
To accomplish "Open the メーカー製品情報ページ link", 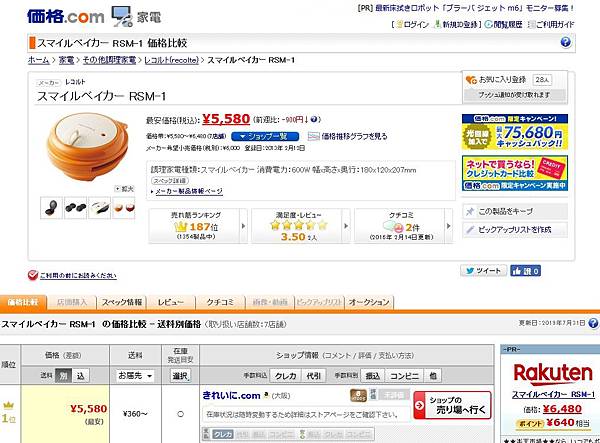I will tap(189, 191).
